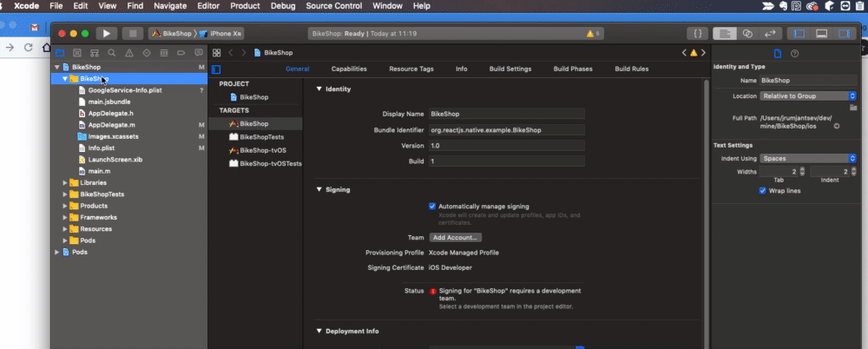Open the Build Phases tab

click(573, 69)
